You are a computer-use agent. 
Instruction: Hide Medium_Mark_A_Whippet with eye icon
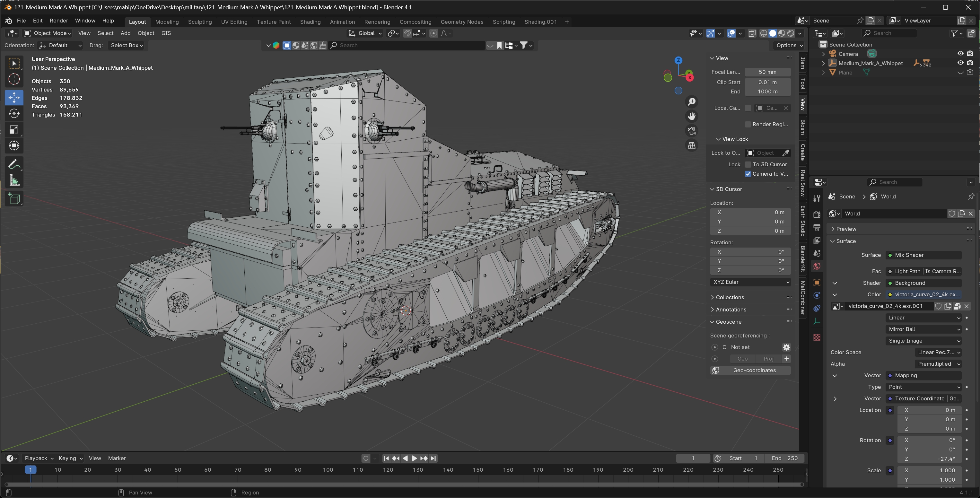[960, 63]
